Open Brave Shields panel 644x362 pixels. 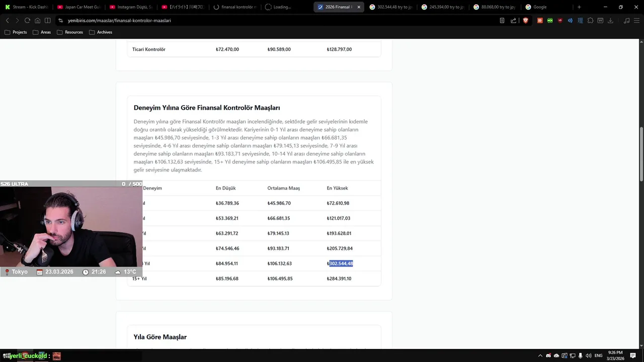click(525, 21)
